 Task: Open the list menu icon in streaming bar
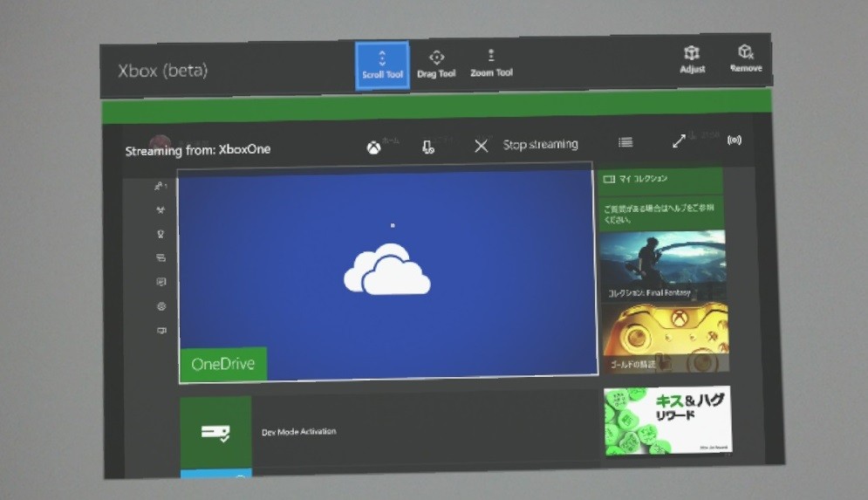pyautogui.click(x=625, y=142)
